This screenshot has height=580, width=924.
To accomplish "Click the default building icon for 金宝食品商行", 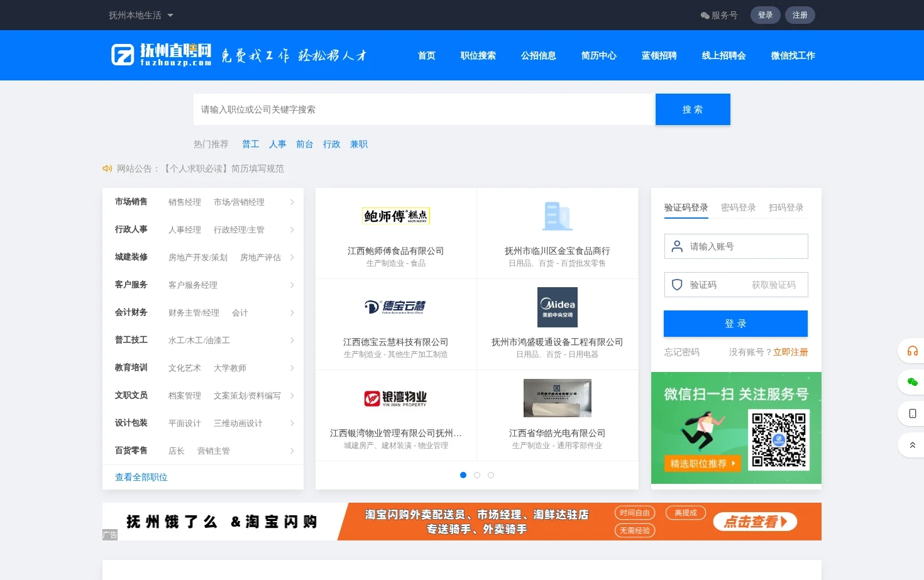I will click(558, 216).
